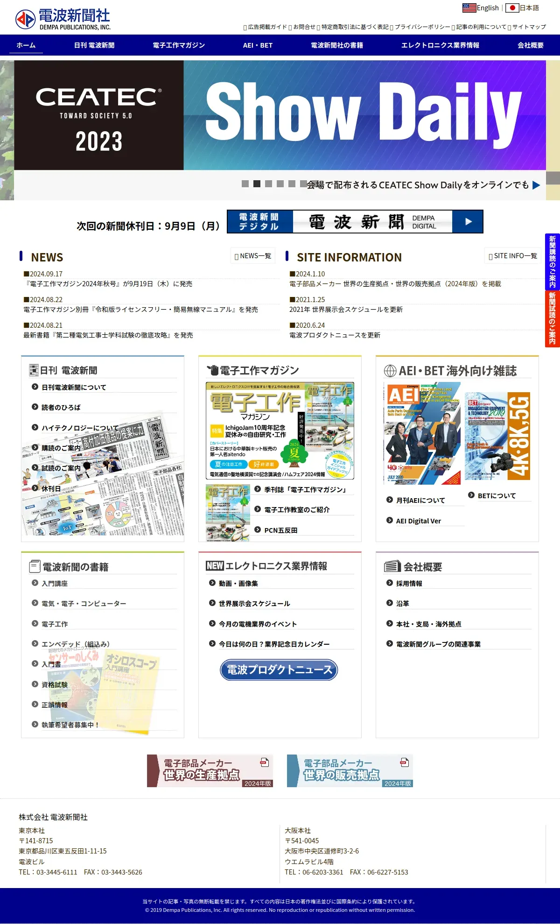Click SITE INFO一覧 button

(513, 256)
